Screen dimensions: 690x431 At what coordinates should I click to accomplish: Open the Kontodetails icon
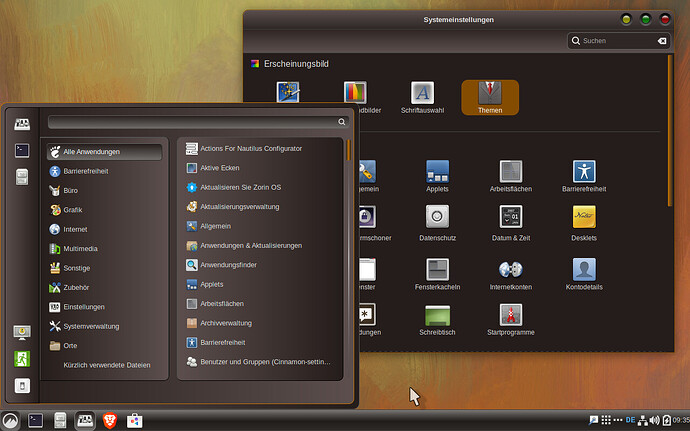pyautogui.click(x=584, y=275)
